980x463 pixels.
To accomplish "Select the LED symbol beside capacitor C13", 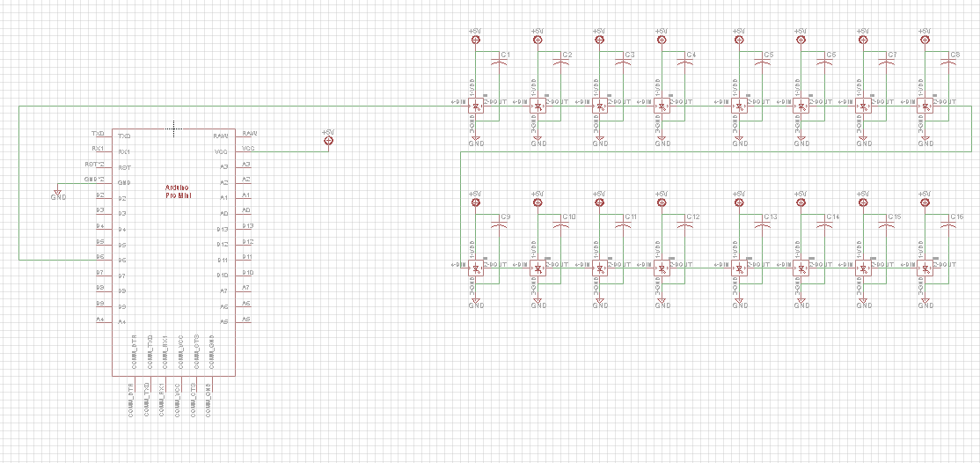I will [739, 269].
